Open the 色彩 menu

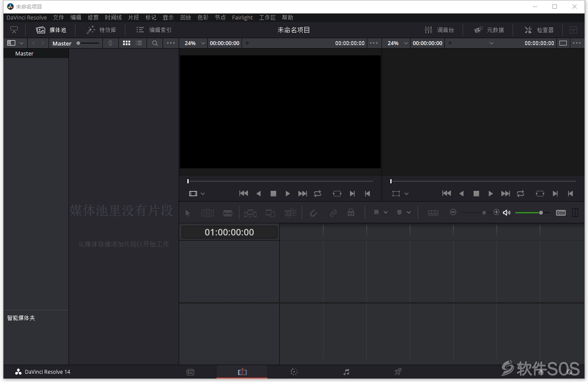point(203,17)
